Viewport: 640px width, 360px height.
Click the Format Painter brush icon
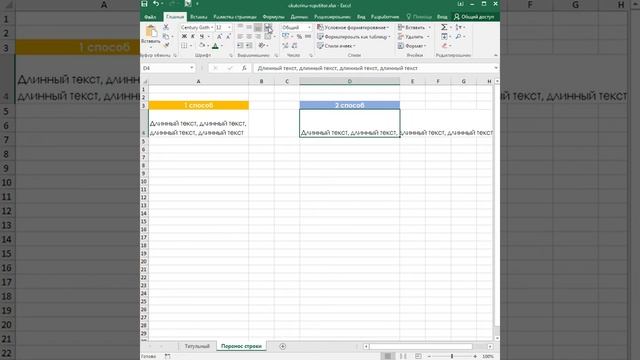tap(166, 45)
